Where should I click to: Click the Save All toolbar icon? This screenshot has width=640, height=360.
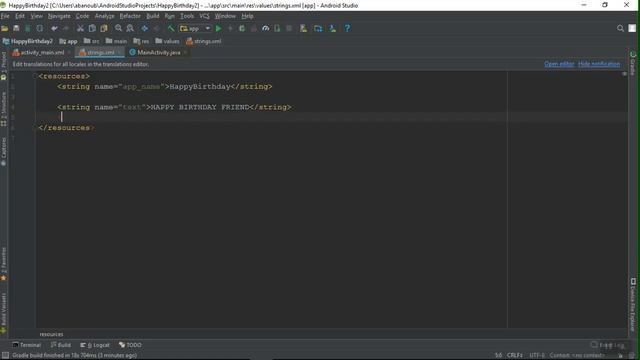16,29
